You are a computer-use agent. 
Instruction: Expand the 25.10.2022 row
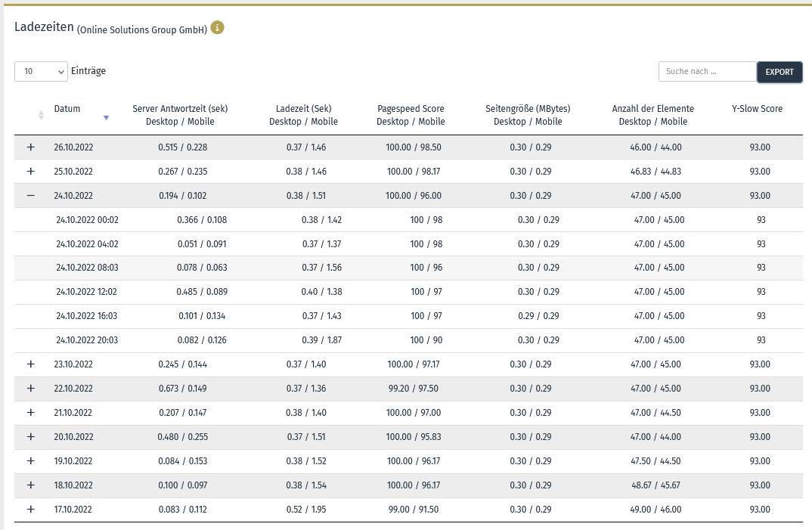30,172
